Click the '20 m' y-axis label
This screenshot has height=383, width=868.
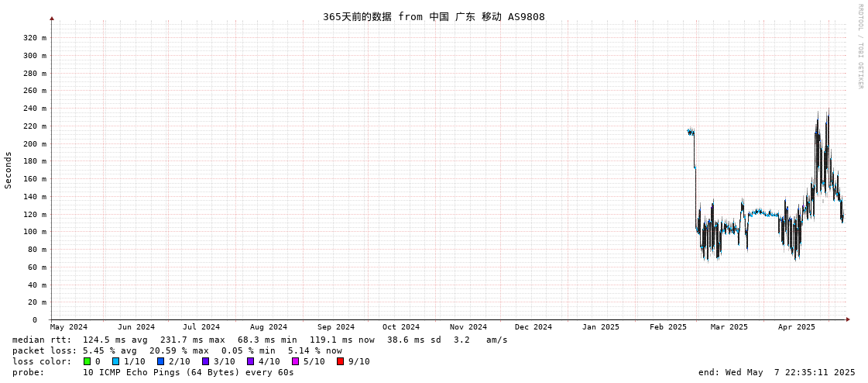click(x=36, y=302)
